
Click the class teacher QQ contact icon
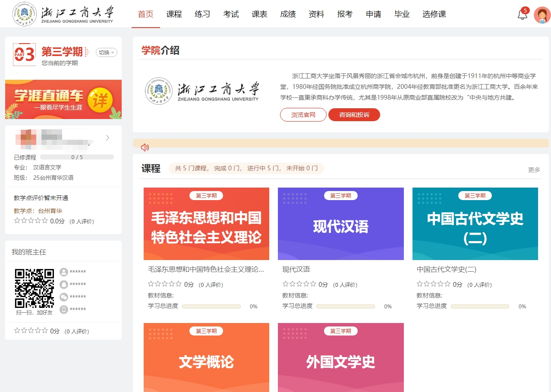click(x=64, y=285)
